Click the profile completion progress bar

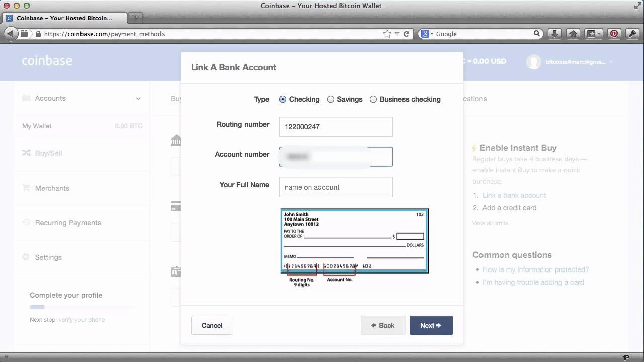82,307
